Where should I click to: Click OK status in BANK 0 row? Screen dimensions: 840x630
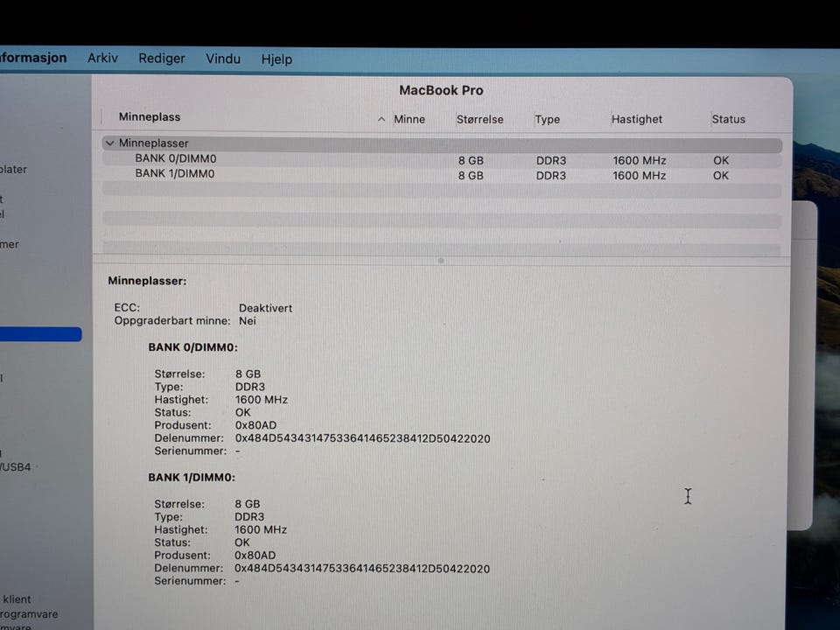720,160
